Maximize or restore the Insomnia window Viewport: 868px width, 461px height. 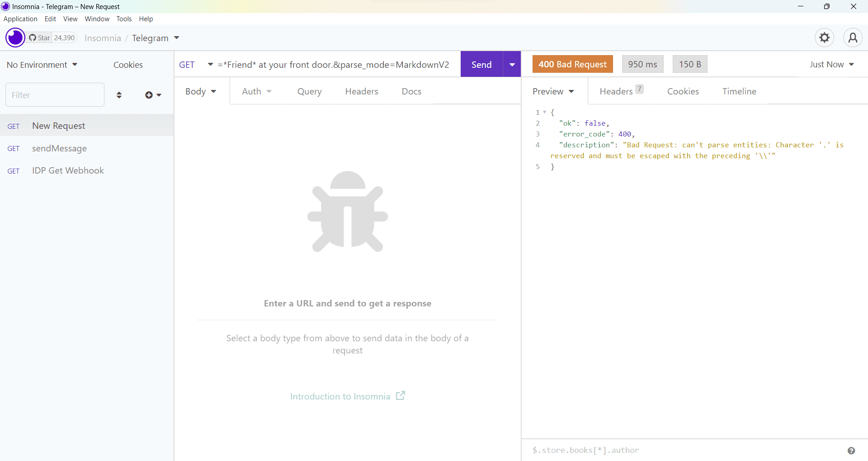tap(826, 6)
